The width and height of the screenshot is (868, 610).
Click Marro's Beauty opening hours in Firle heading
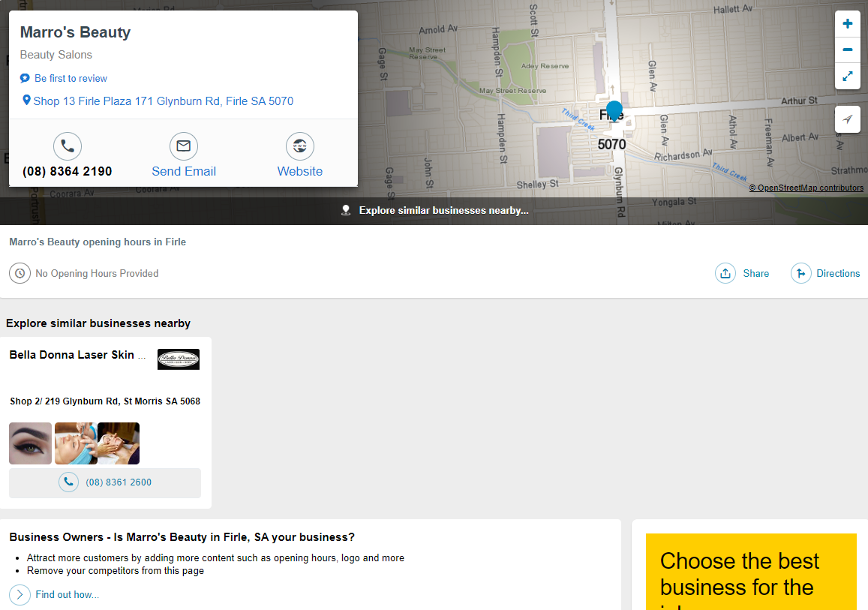98,242
